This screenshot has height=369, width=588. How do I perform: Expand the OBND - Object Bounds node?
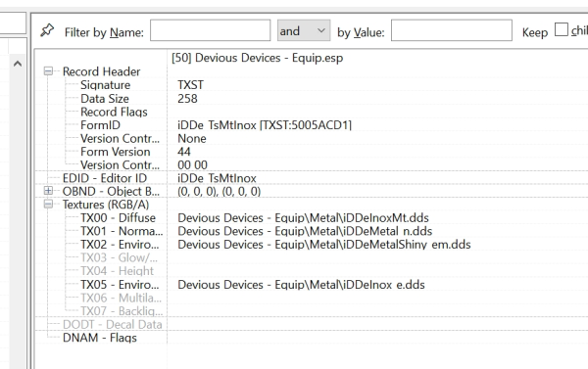tap(48, 191)
